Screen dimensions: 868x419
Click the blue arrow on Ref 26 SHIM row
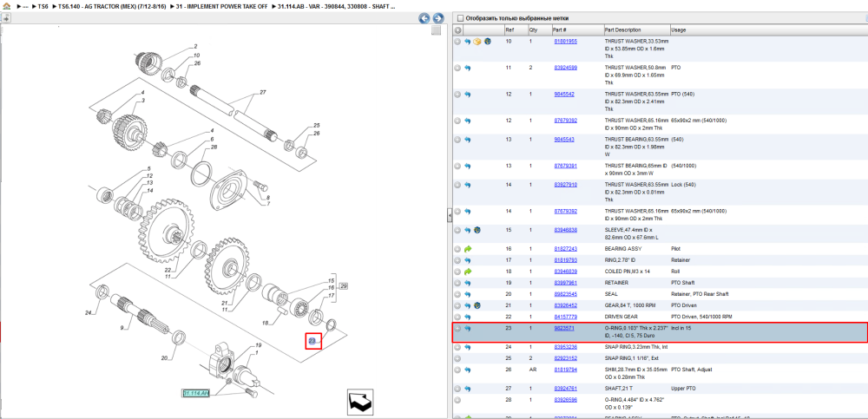468,370
